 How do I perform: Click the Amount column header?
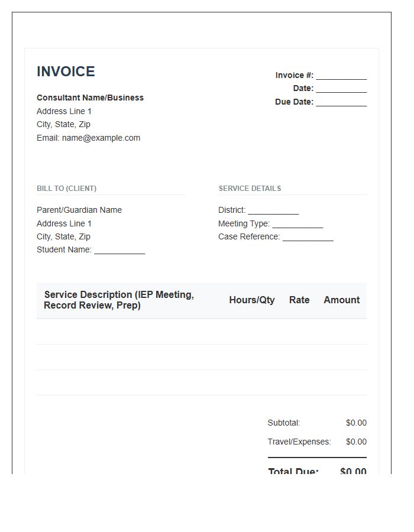tap(342, 300)
